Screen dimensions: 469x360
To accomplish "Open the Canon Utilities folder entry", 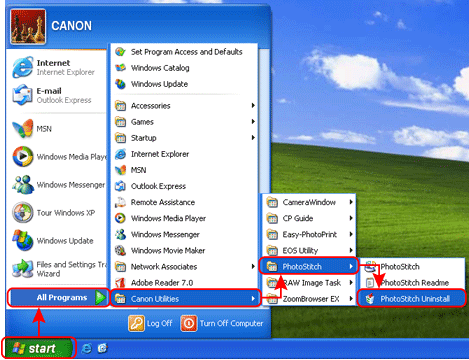I will tap(185, 299).
